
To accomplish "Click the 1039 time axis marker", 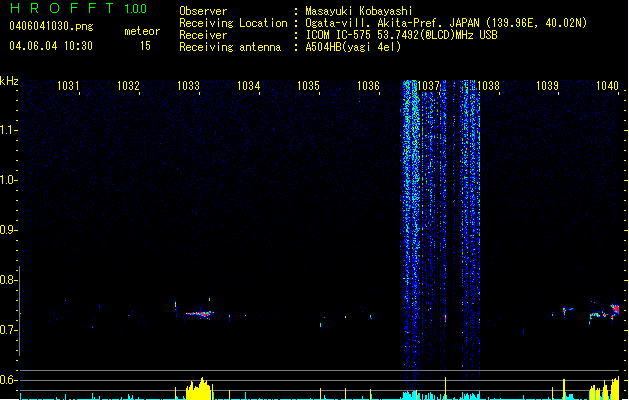I will point(547,85).
